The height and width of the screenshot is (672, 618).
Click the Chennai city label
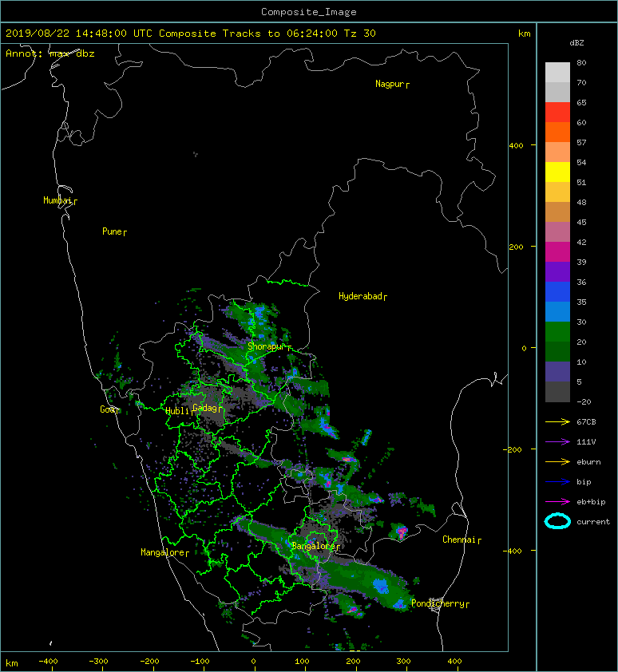[459, 540]
